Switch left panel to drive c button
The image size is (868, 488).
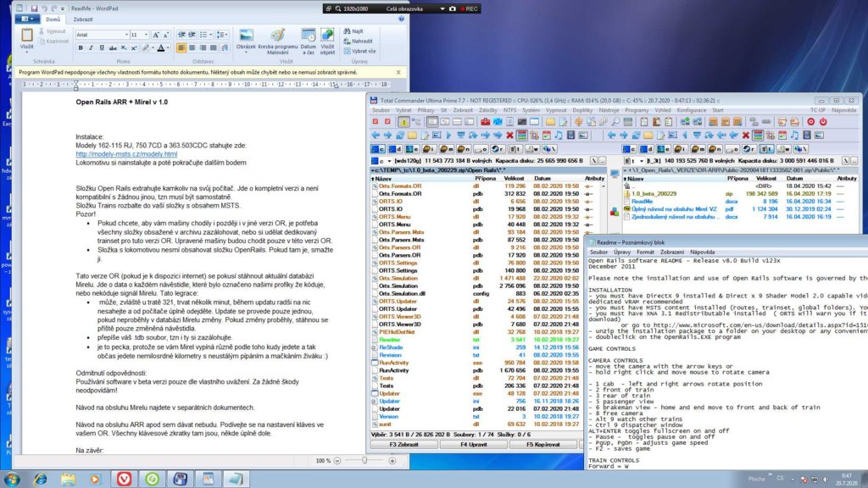click(376, 147)
